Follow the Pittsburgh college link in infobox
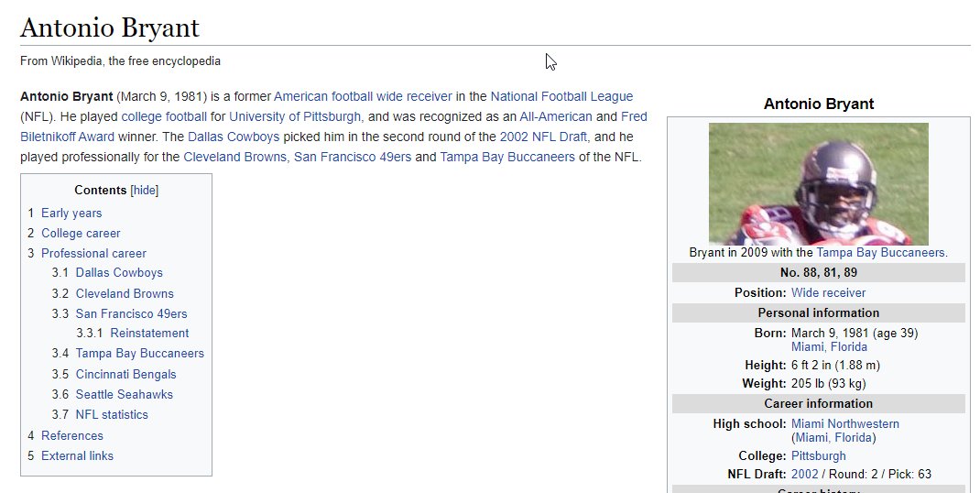The width and height of the screenshot is (980, 493). (x=818, y=455)
